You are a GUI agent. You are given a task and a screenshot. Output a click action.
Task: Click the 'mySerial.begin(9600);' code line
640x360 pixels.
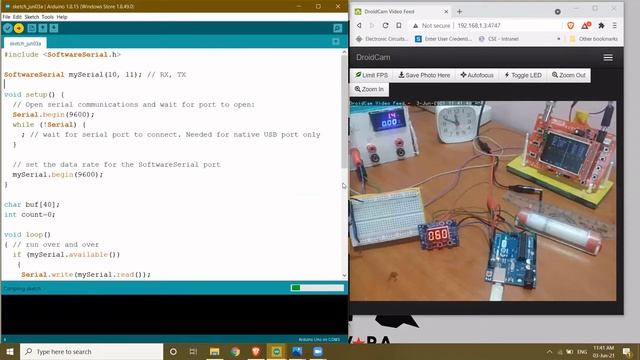click(58, 174)
